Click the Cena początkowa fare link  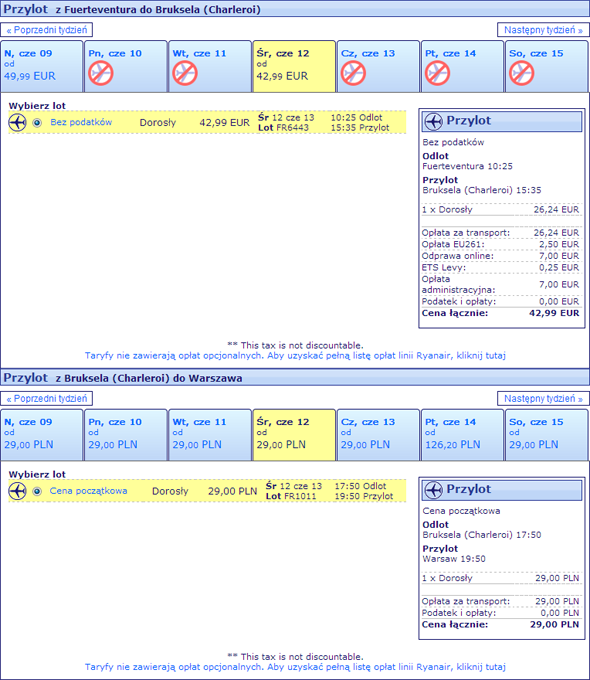click(88, 491)
